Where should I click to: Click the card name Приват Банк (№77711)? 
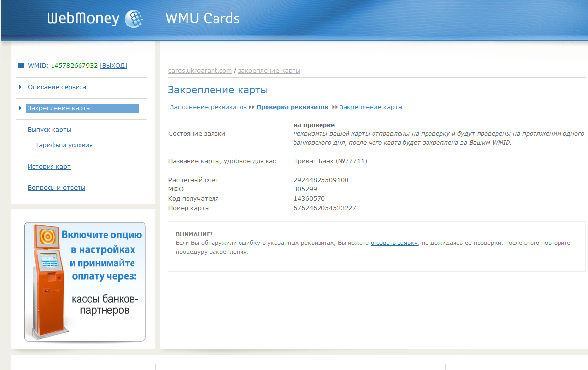click(x=330, y=161)
